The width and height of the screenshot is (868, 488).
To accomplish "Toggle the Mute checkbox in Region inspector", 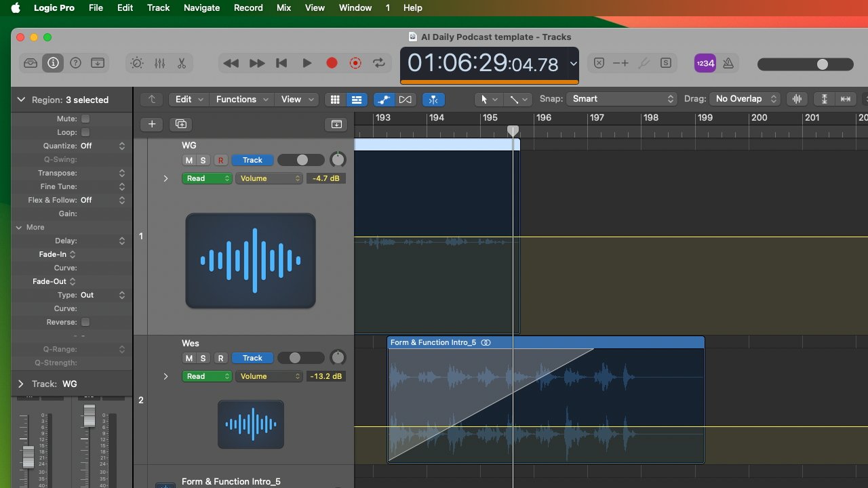I will coord(85,119).
